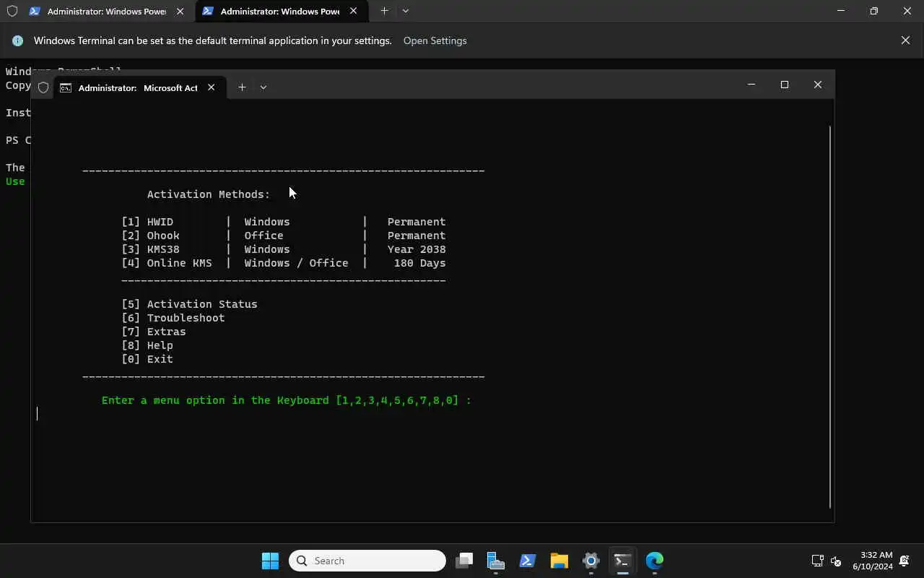Click the '[2] Ohook' menu line
The width and height of the screenshot is (924, 578).
tap(284, 236)
